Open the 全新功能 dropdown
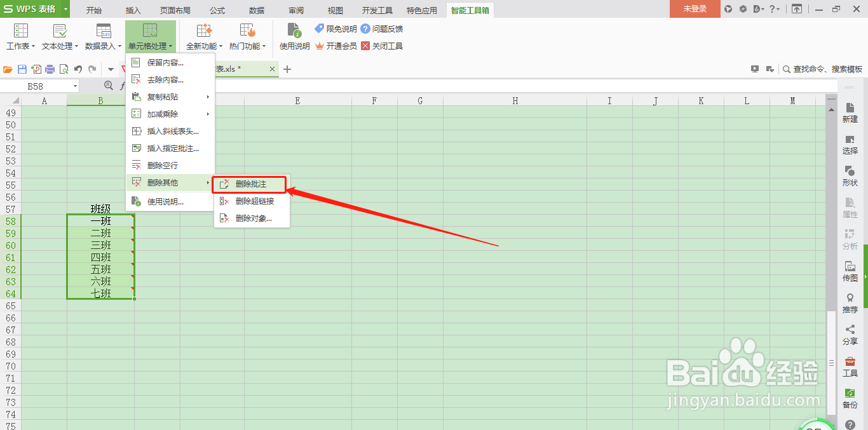Viewport: 868px width, 430px height. (x=204, y=37)
